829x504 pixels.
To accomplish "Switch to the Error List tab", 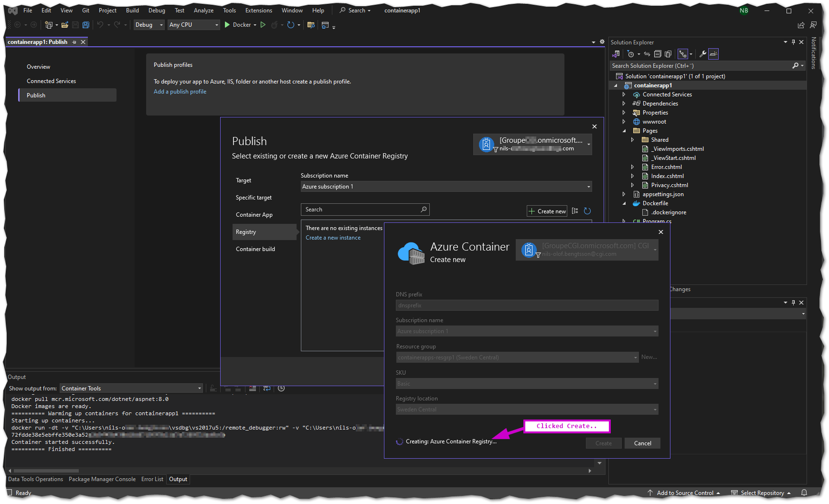I will (x=152, y=479).
